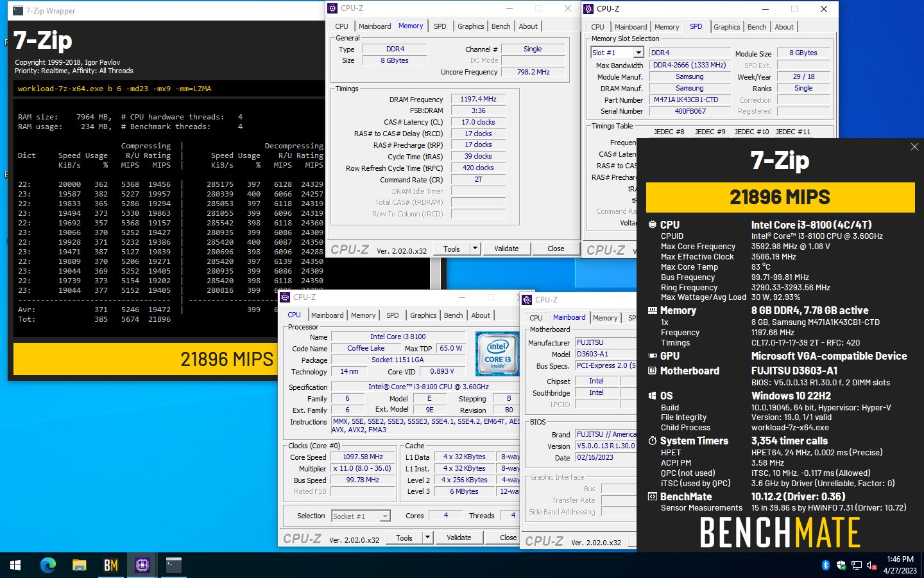
Task: Select CPU tab in CPU-Z Mainboard window
Action: 536,318
